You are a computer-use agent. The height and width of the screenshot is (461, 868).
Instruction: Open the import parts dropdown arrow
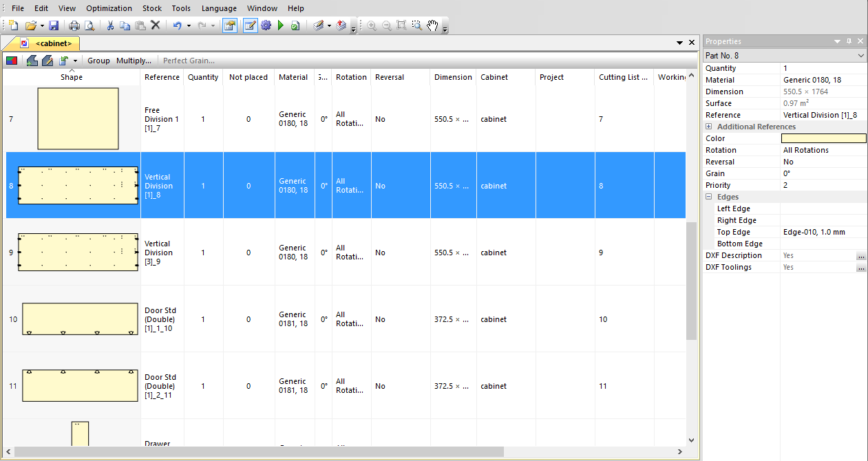pyautogui.click(x=75, y=61)
